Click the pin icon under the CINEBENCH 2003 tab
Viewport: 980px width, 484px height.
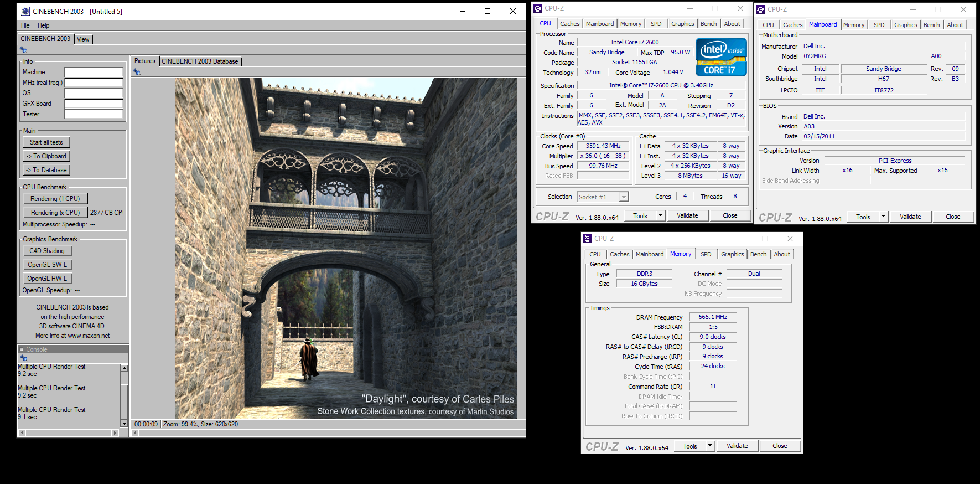point(23,50)
